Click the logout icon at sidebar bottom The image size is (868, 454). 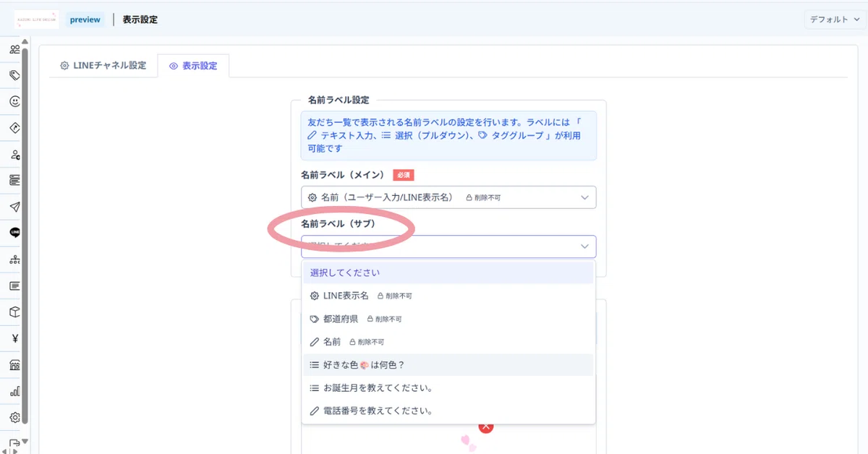[14, 443]
